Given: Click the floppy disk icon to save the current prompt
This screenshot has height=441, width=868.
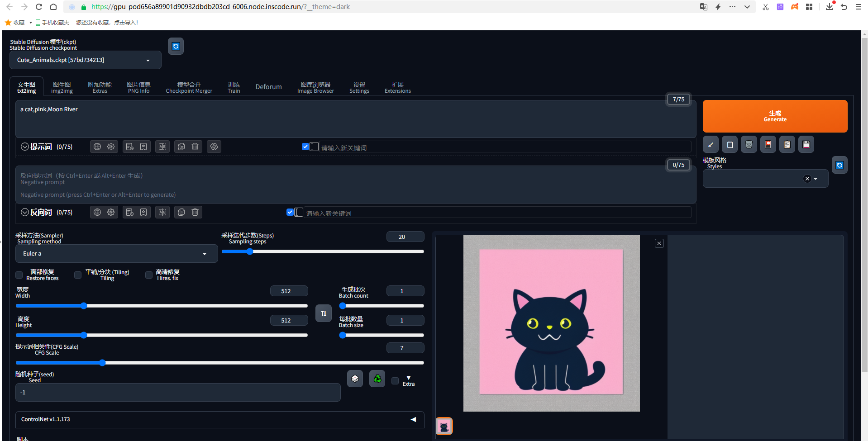Looking at the screenshot, I should [x=806, y=144].
